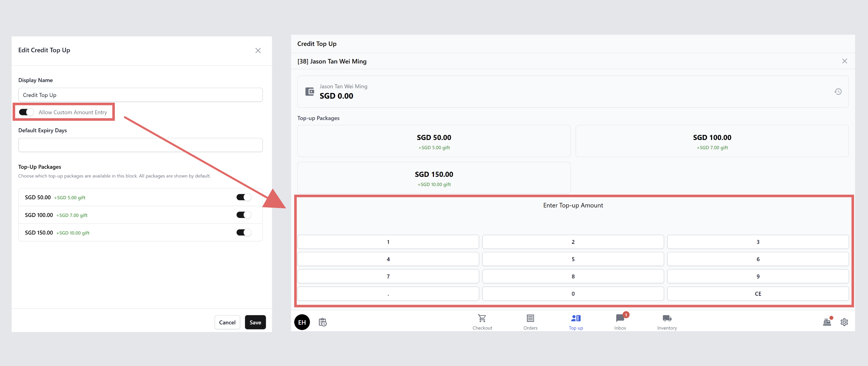868x366 pixels.
Task: Open settings gear icon
Action: pos(844,322)
